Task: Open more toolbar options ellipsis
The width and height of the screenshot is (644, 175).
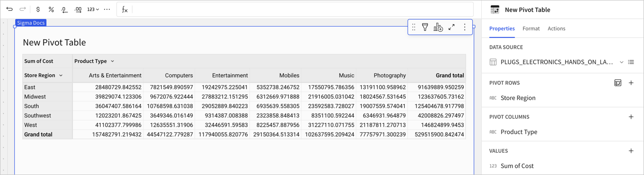Action: pyautogui.click(x=107, y=9)
